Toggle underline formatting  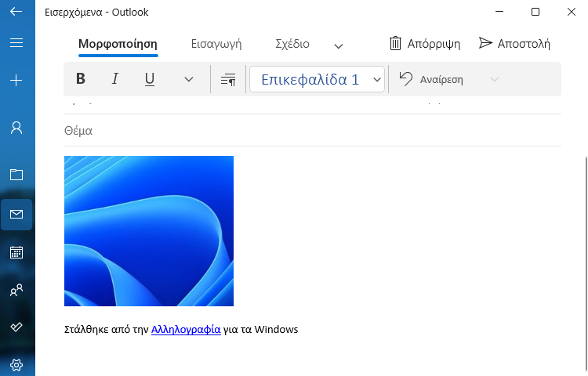(150, 79)
